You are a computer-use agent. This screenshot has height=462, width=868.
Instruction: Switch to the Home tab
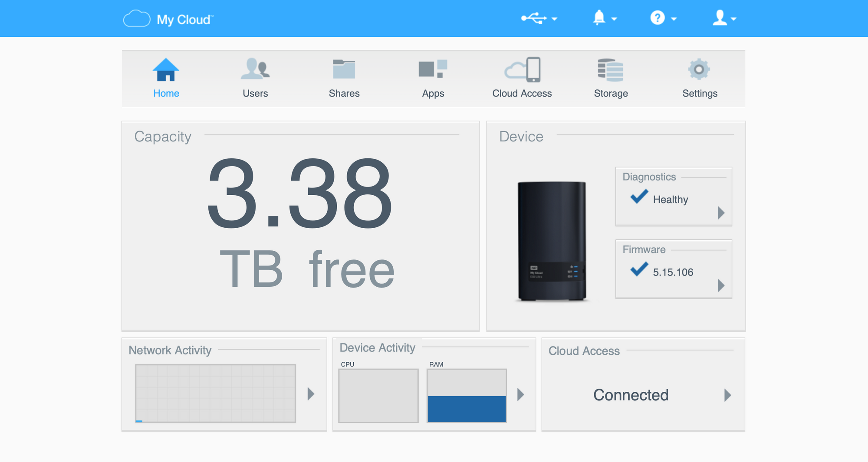coord(166,77)
